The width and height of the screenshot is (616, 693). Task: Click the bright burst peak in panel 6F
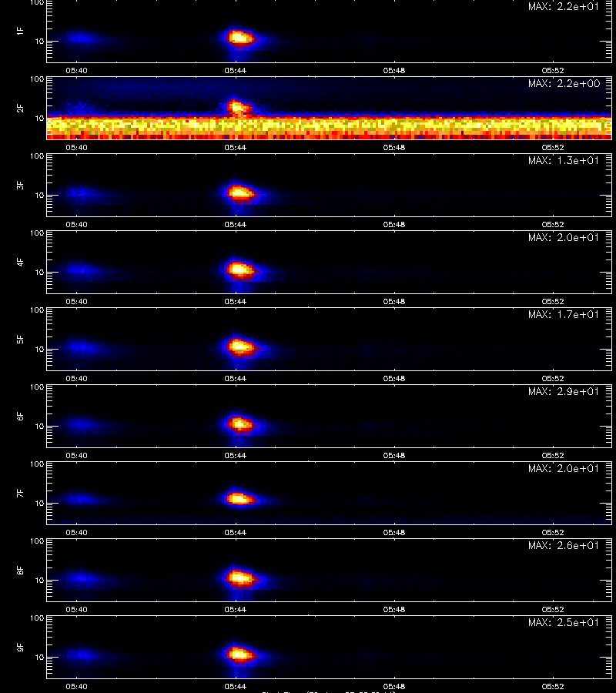(x=239, y=423)
